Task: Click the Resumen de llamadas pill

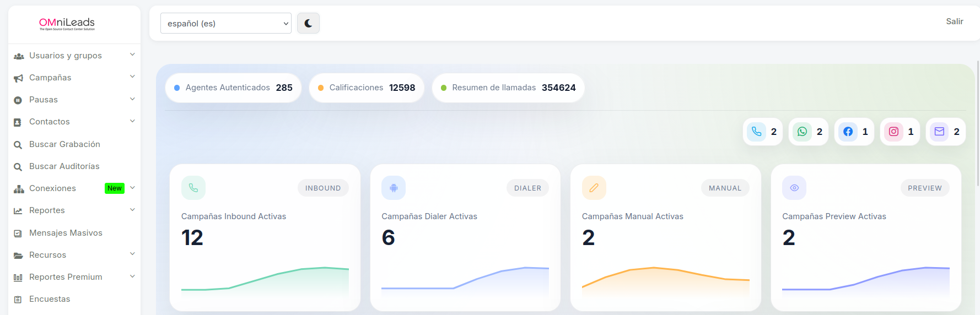Action: click(508, 88)
